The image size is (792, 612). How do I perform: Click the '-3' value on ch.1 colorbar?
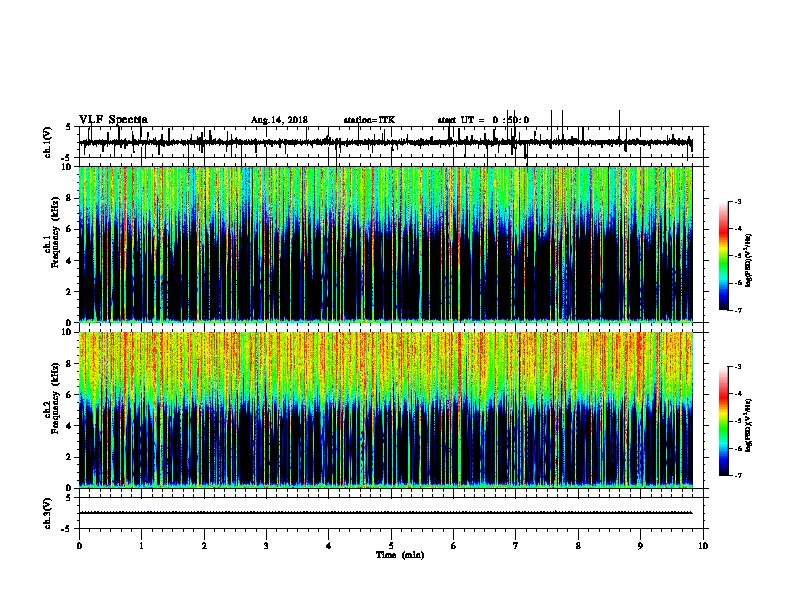[x=738, y=202]
